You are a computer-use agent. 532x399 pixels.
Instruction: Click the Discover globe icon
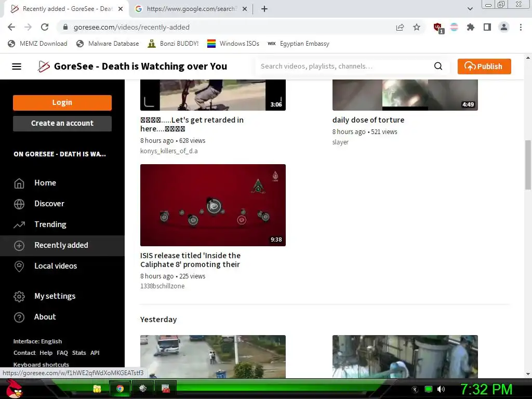19,204
